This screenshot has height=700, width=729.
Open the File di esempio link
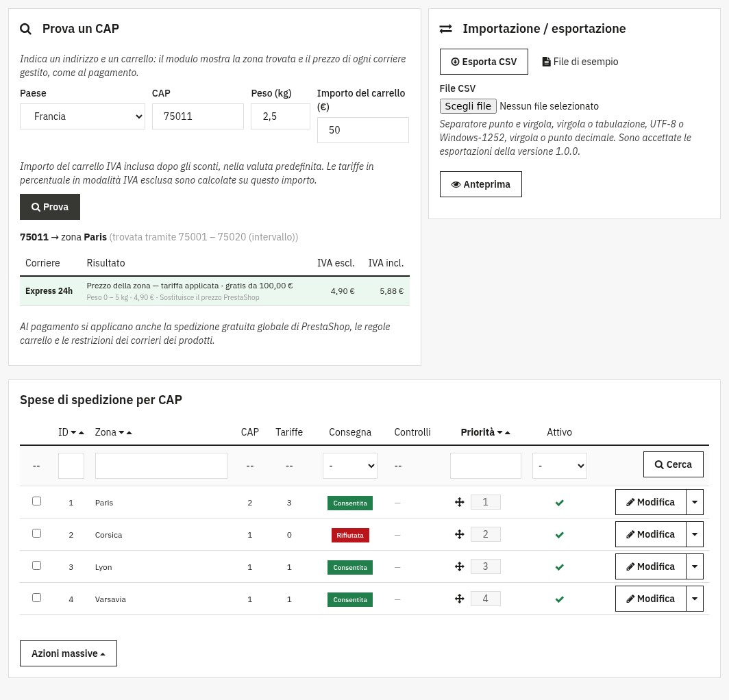pos(580,62)
